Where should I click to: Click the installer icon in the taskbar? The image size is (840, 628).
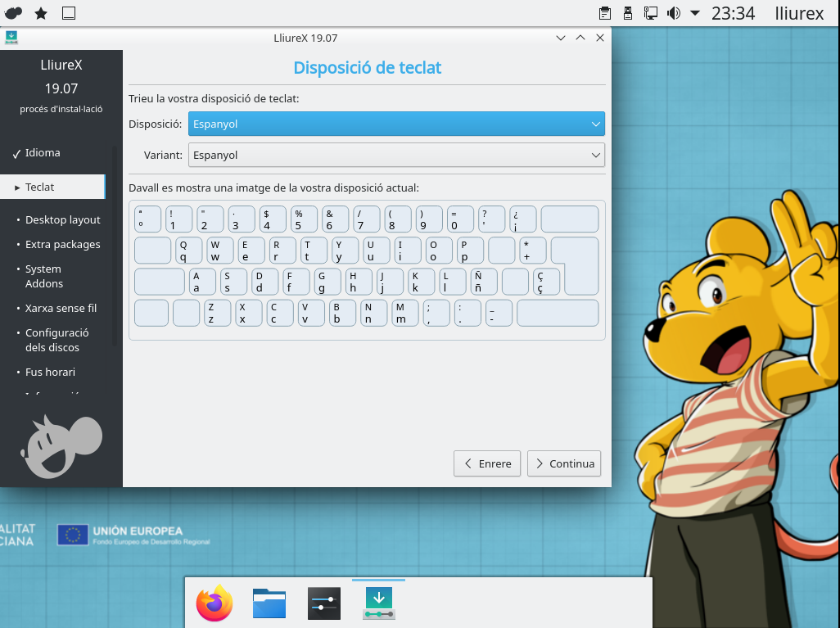pos(379,603)
